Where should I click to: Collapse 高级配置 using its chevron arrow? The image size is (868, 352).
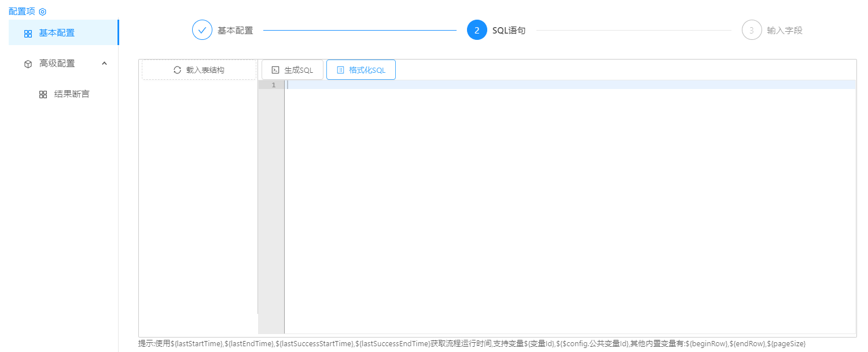(x=104, y=64)
